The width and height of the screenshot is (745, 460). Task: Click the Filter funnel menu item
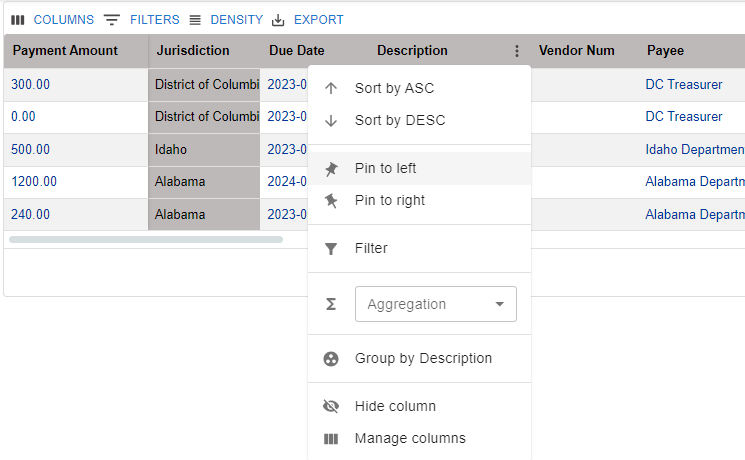pos(370,248)
